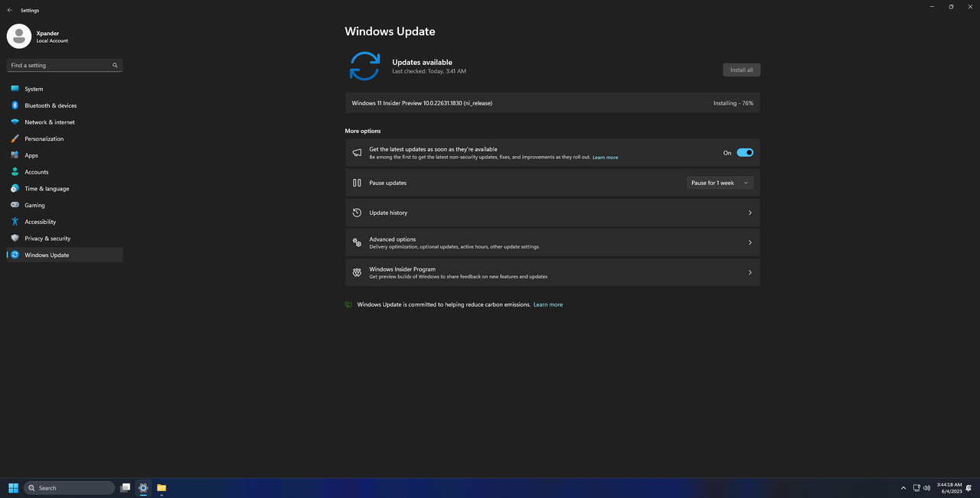The height and width of the screenshot is (498, 980).
Task: Click the Update history clock icon
Action: pyautogui.click(x=357, y=213)
